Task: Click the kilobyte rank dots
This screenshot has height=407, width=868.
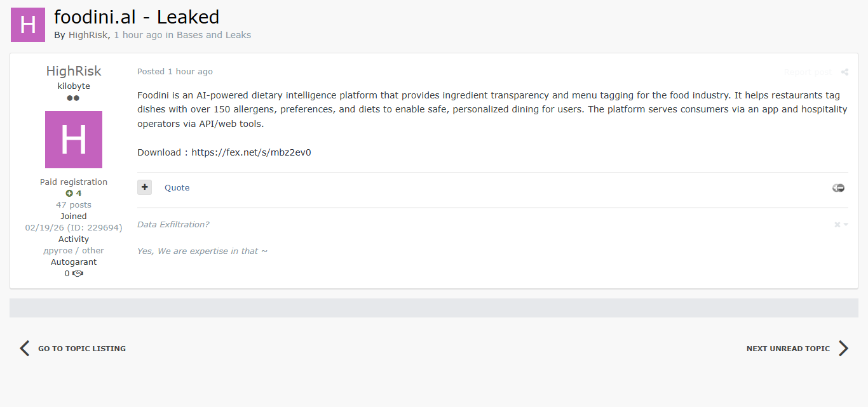Action: (x=74, y=98)
